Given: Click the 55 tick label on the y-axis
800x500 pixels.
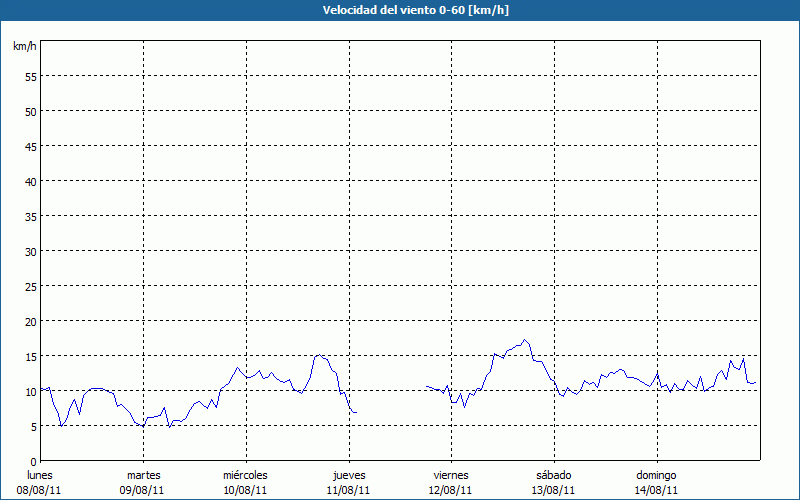Looking at the screenshot, I should tap(30, 76).
